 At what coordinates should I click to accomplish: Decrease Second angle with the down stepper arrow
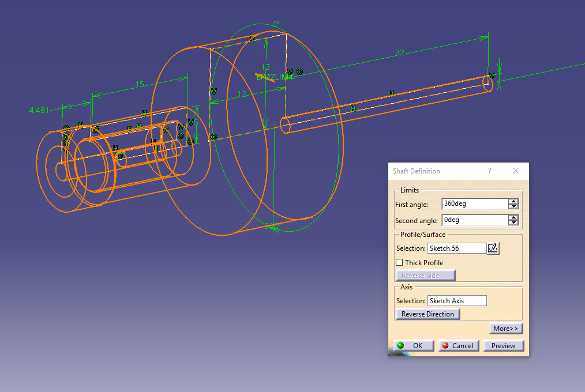pyautogui.click(x=513, y=223)
